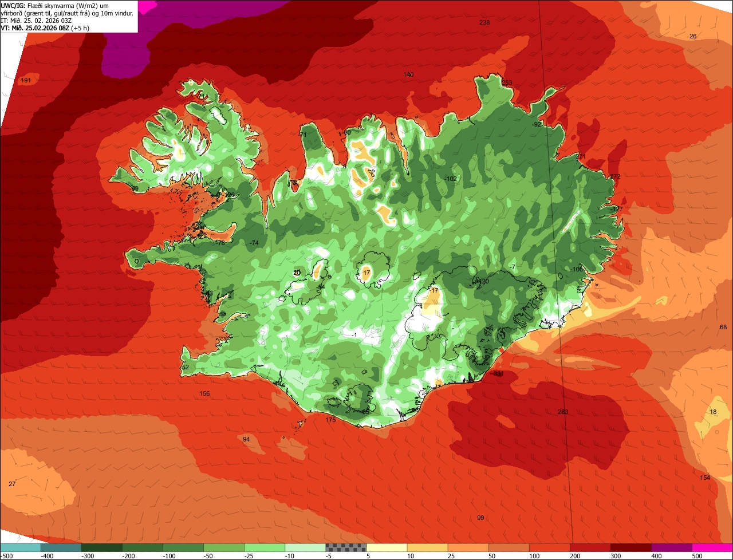Click the -200 to -100 green legend swatch
The image size is (733, 560).
click(143, 547)
